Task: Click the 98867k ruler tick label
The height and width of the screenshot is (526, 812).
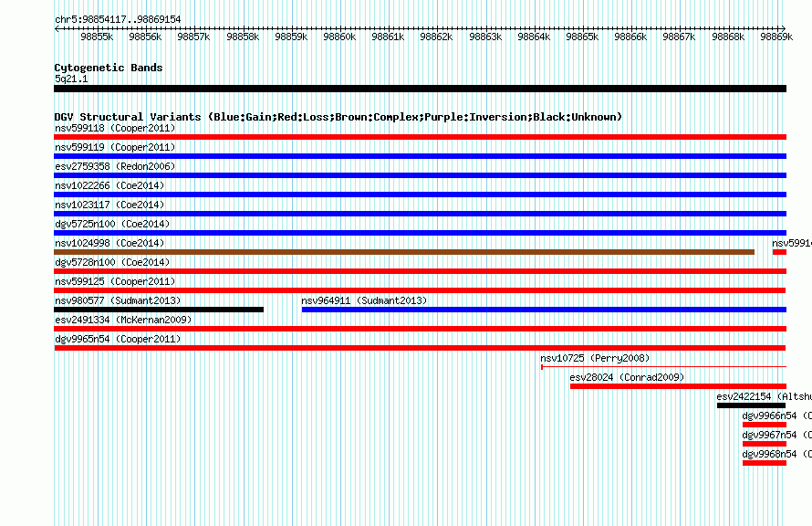Action: coord(679,37)
